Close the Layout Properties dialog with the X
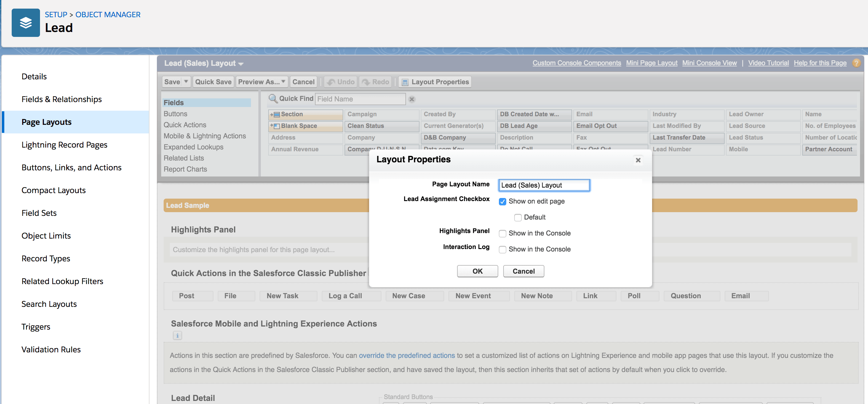The image size is (868, 404). click(638, 160)
